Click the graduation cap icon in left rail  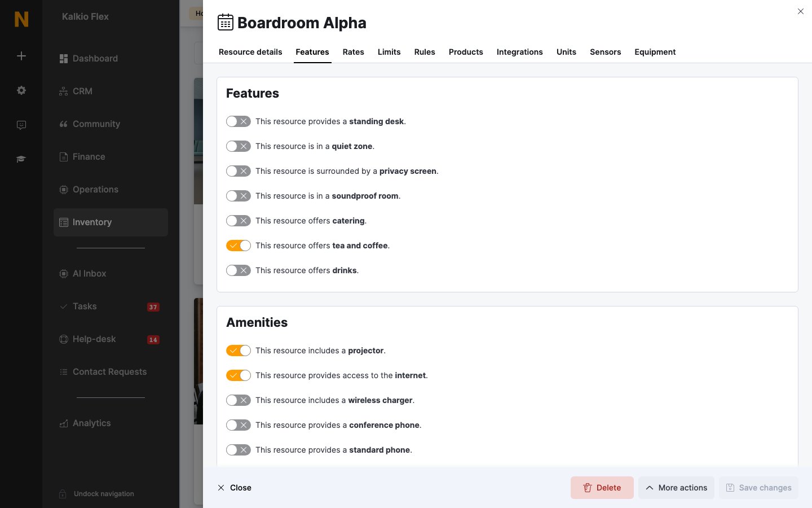click(x=21, y=159)
